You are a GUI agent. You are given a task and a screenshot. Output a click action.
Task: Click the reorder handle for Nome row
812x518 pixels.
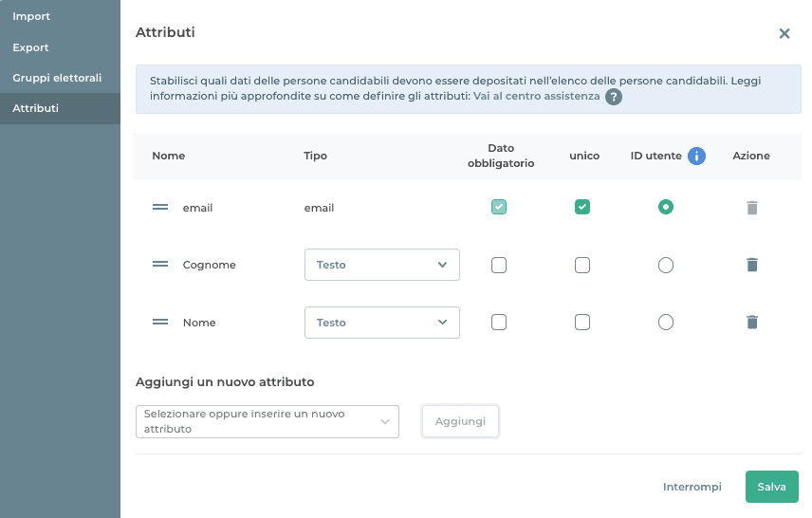(160, 323)
